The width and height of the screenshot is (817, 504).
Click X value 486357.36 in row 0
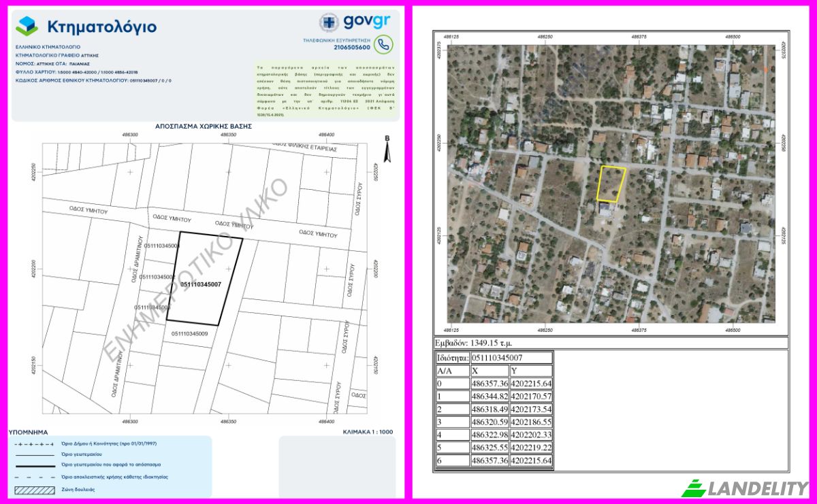pos(490,384)
